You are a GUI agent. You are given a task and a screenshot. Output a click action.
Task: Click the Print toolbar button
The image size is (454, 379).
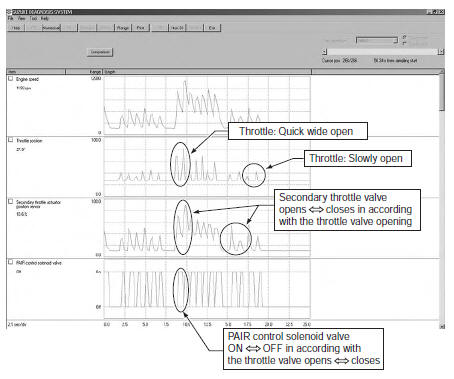coord(141,28)
